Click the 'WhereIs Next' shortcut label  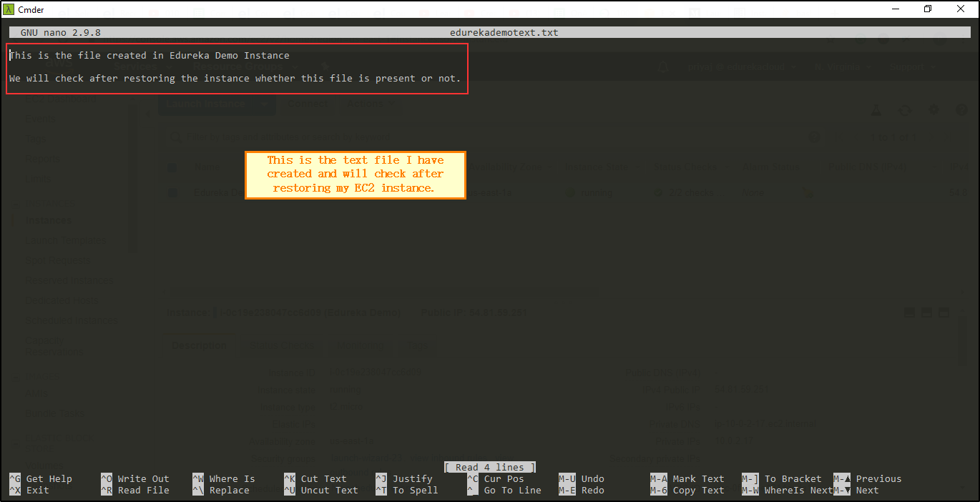(x=799, y=491)
